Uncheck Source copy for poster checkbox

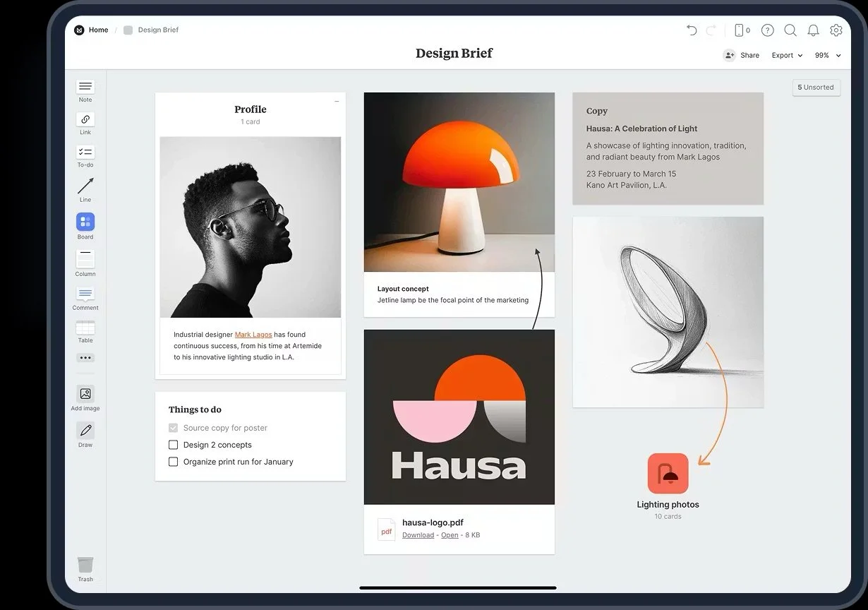click(173, 428)
